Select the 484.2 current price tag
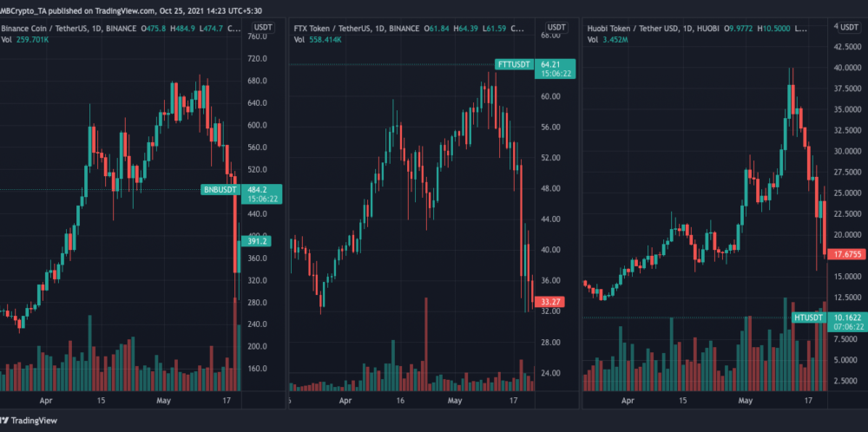The image size is (868, 432). 262,194
